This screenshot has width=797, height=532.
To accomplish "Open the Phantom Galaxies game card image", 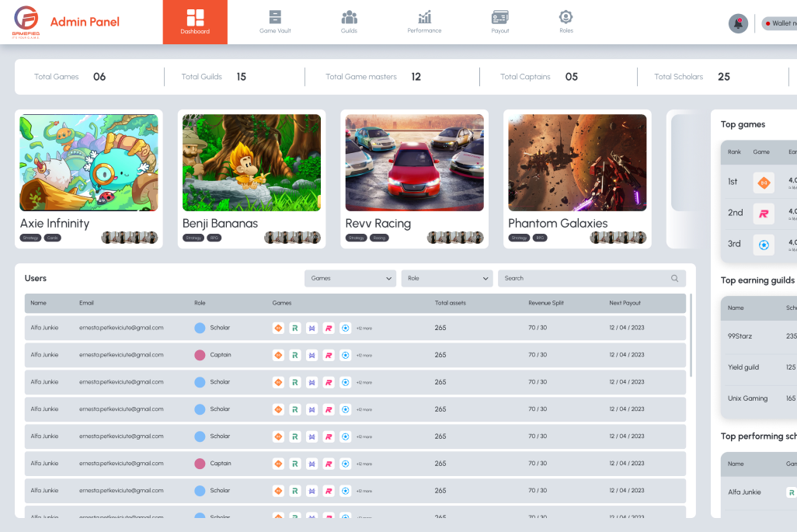I will coord(577,162).
